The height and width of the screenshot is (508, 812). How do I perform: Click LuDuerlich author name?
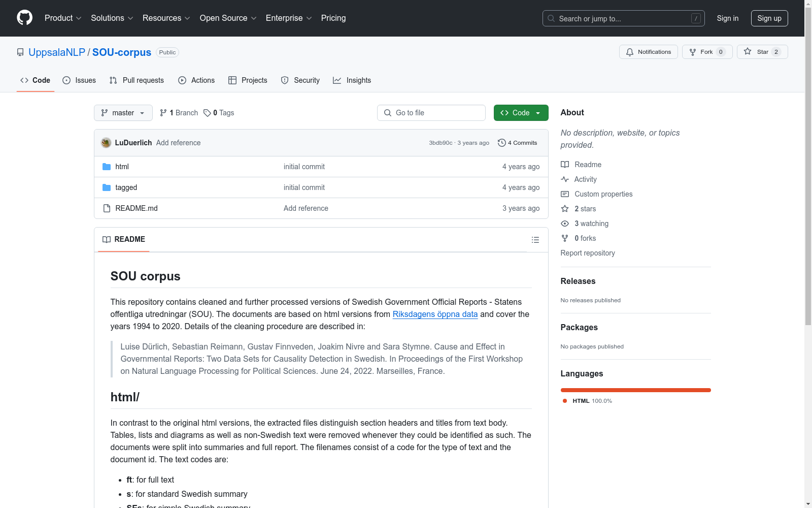(x=133, y=143)
